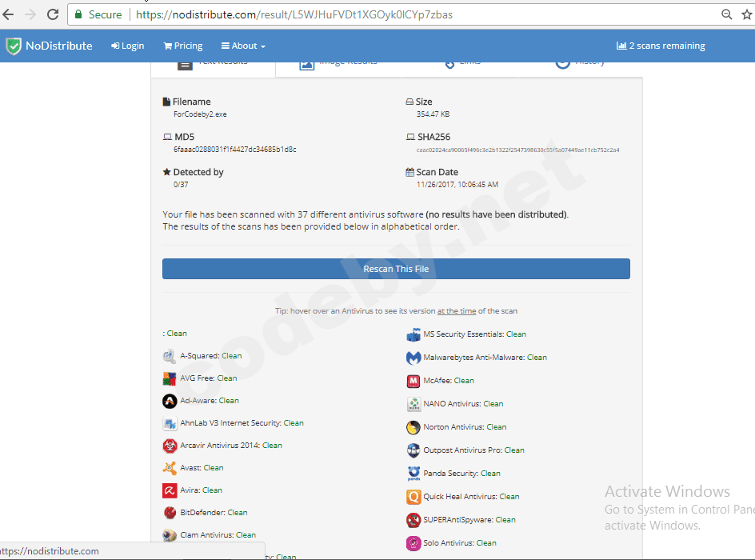Click the Outpost Antivirus Pro icon
This screenshot has width=755, height=560.
[413, 450]
